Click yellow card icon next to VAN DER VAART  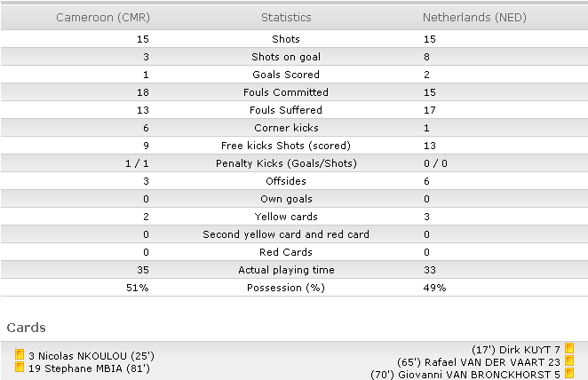pyautogui.click(x=569, y=360)
